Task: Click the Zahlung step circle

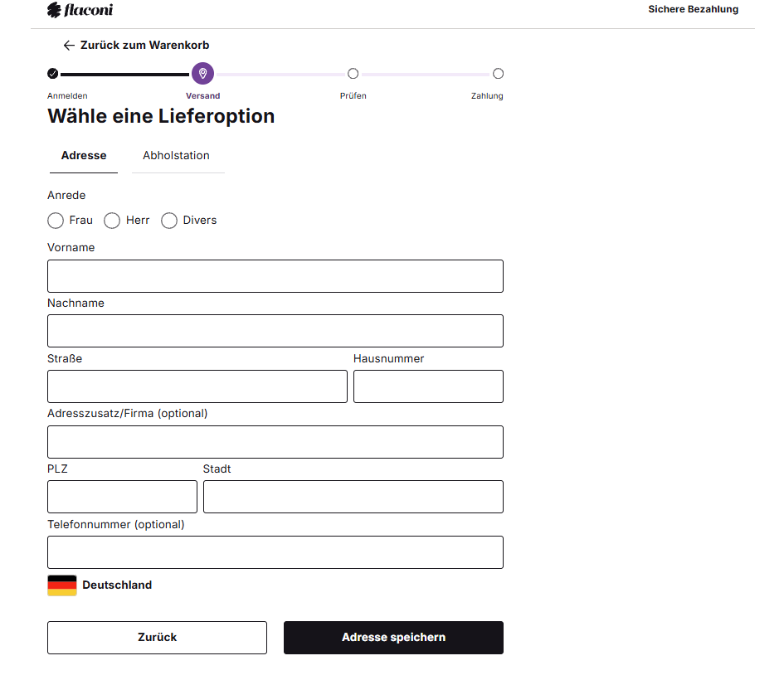Action: [x=498, y=74]
